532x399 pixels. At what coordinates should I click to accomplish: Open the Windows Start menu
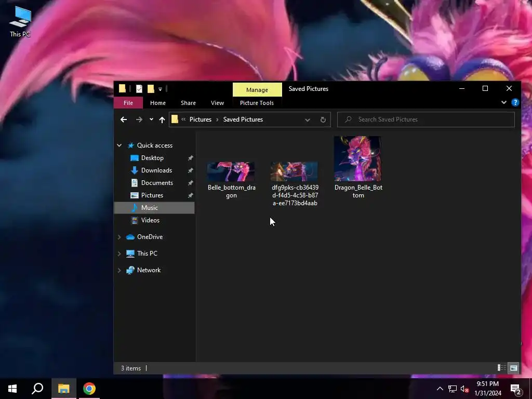[12, 389]
